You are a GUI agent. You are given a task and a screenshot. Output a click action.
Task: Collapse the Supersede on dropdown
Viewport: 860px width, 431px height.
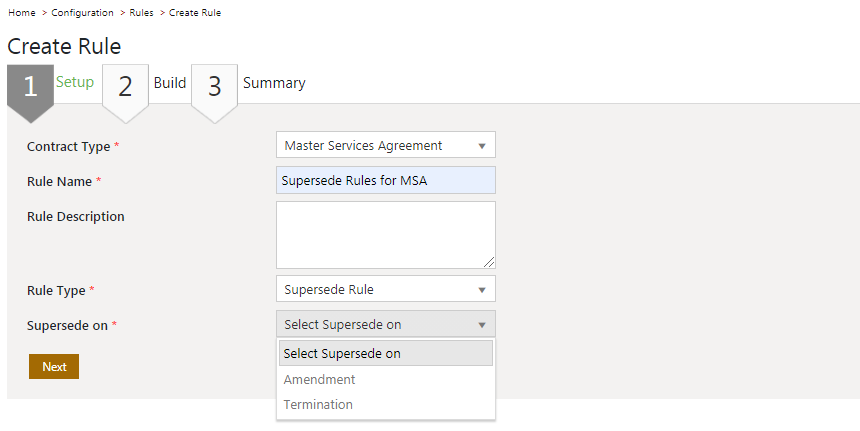(x=385, y=324)
